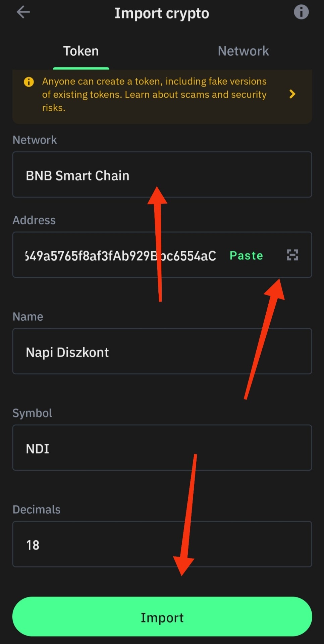Select the Token tab
Viewport: 324px width, 644px height.
(81, 51)
